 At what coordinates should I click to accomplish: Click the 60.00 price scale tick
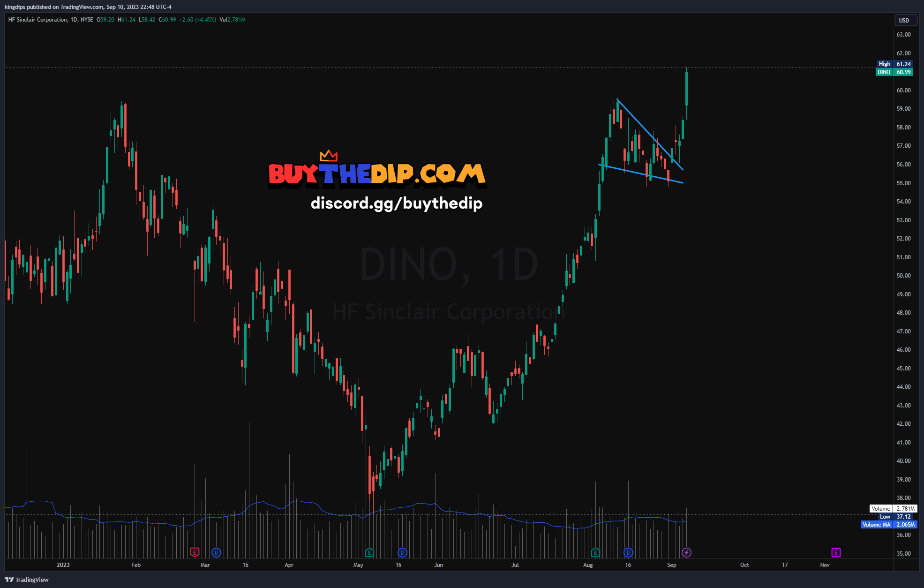pos(903,90)
